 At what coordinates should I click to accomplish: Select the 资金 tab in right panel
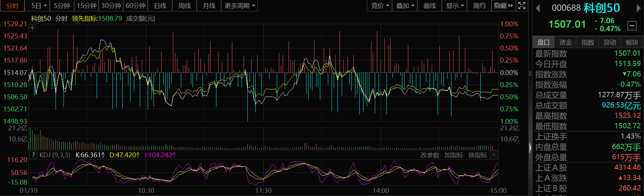pyautogui.click(x=565, y=42)
